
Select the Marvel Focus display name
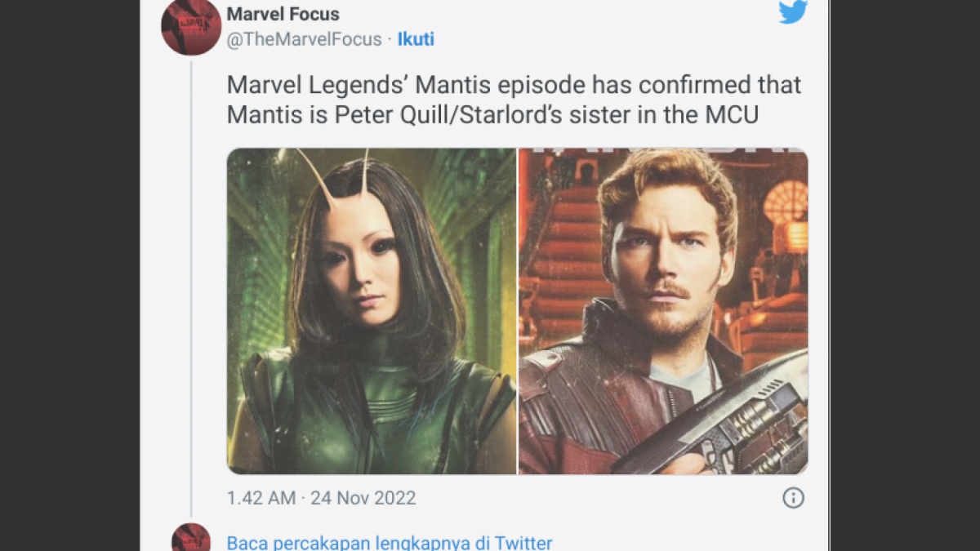284,14
